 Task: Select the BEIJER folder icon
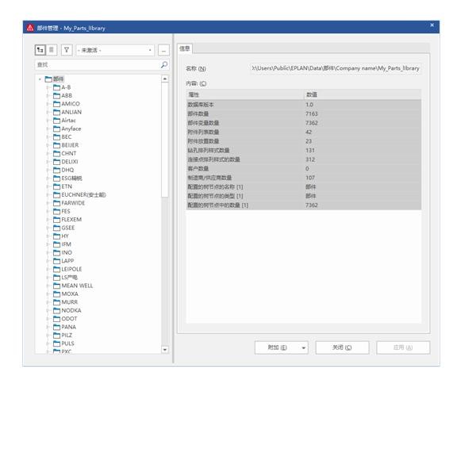click(57, 145)
